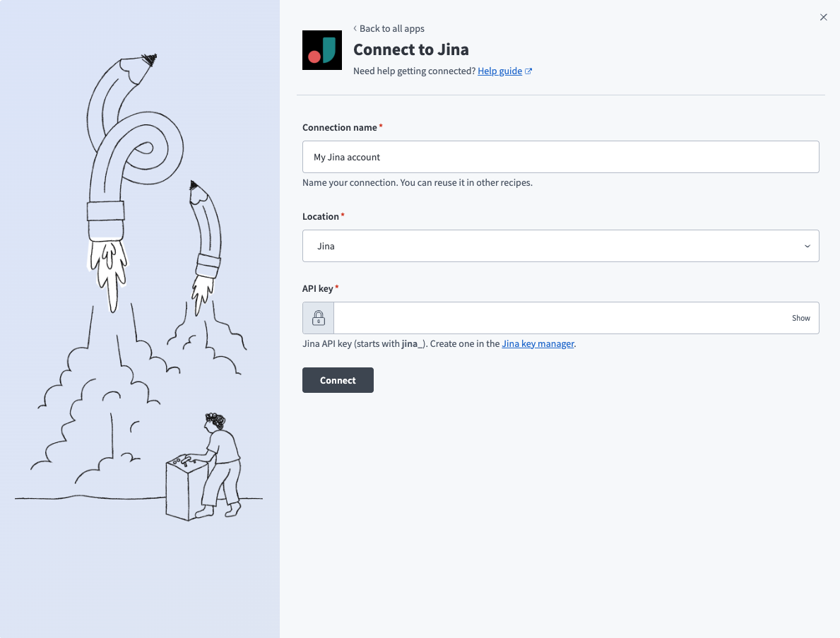Close the connection dialog

click(823, 17)
